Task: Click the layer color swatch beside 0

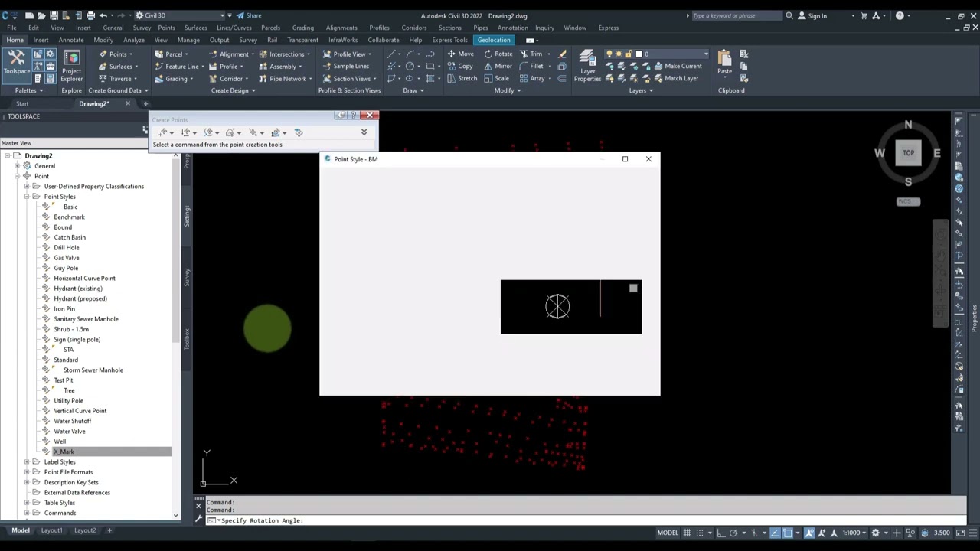Action: pos(639,54)
